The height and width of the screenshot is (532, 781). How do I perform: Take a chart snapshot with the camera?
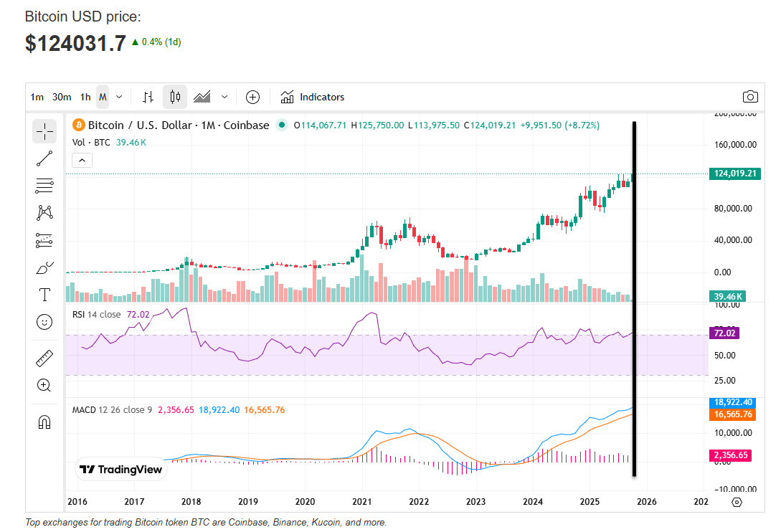pyautogui.click(x=750, y=97)
